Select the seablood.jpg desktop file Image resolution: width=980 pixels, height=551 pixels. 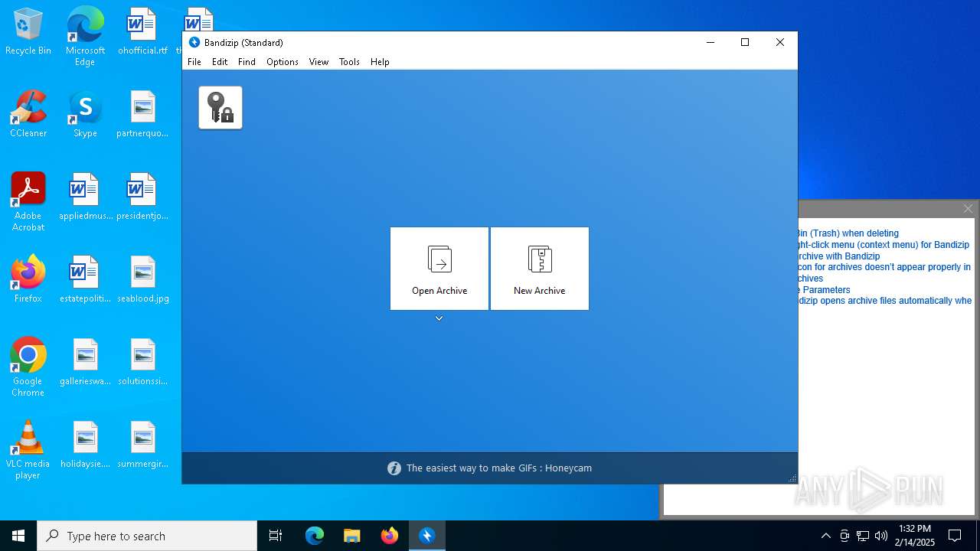click(142, 279)
